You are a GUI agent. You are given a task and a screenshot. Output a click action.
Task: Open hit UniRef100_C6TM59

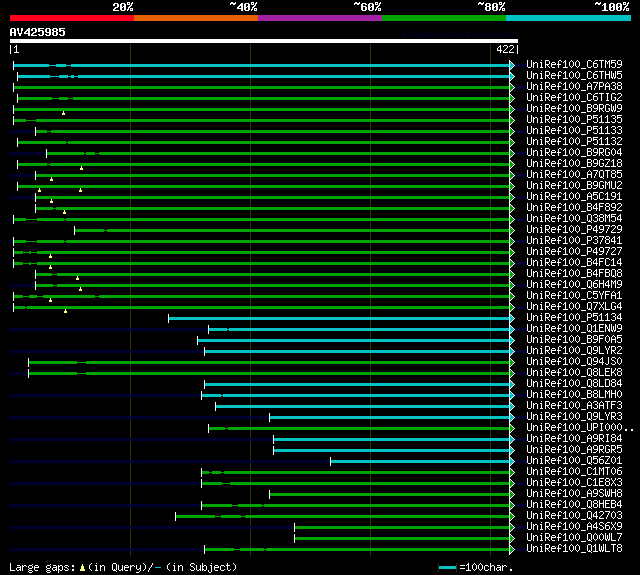click(x=574, y=64)
